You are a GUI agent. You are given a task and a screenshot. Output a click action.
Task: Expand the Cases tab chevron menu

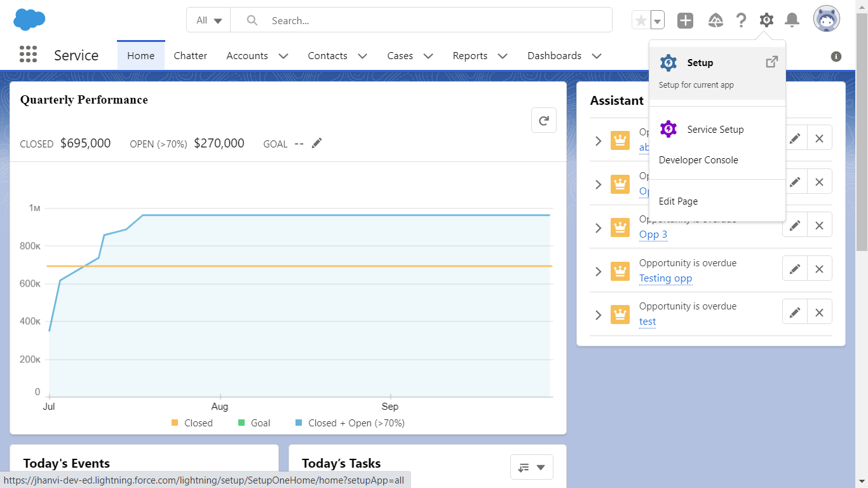[x=428, y=56]
